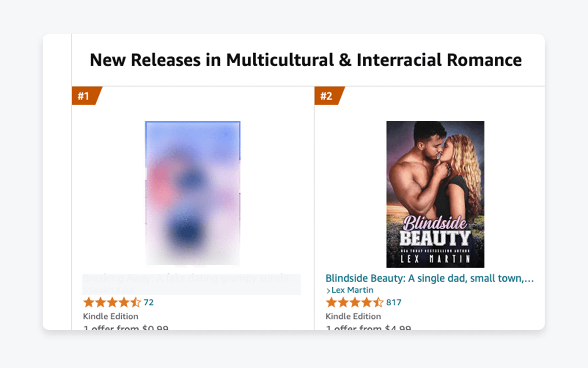The height and width of the screenshot is (368, 588).
Task: Click the half-filled fifth star for Blindside Beauty
Action: 379,302
